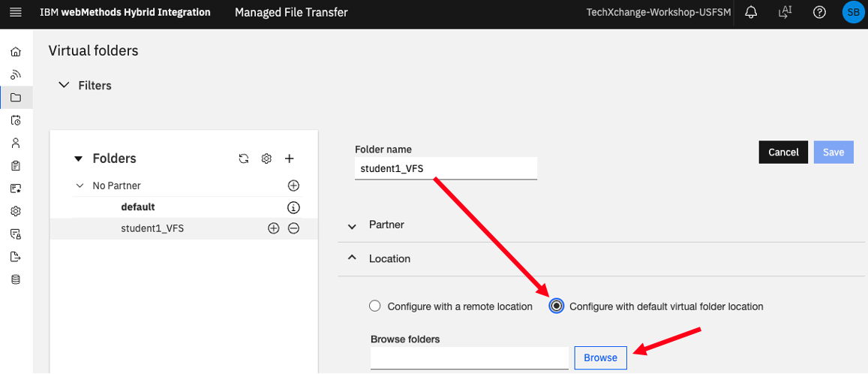Add new folder with plus icon
868x374 pixels.
[289, 158]
